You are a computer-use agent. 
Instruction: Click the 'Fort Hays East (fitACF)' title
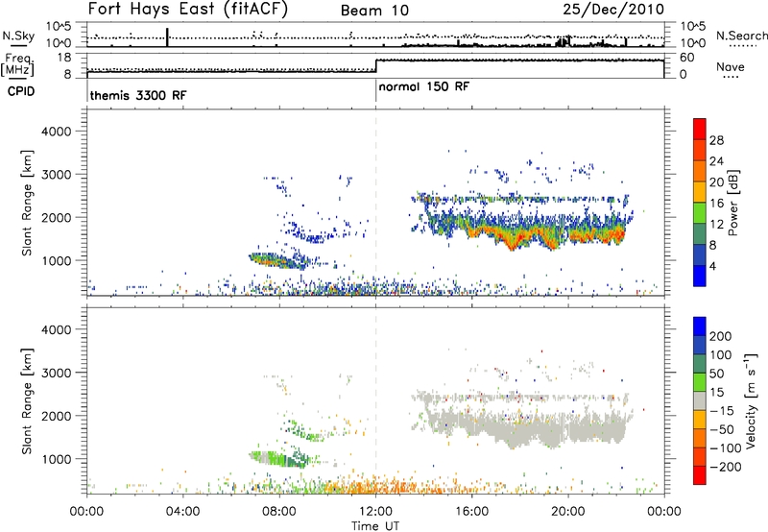point(188,9)
